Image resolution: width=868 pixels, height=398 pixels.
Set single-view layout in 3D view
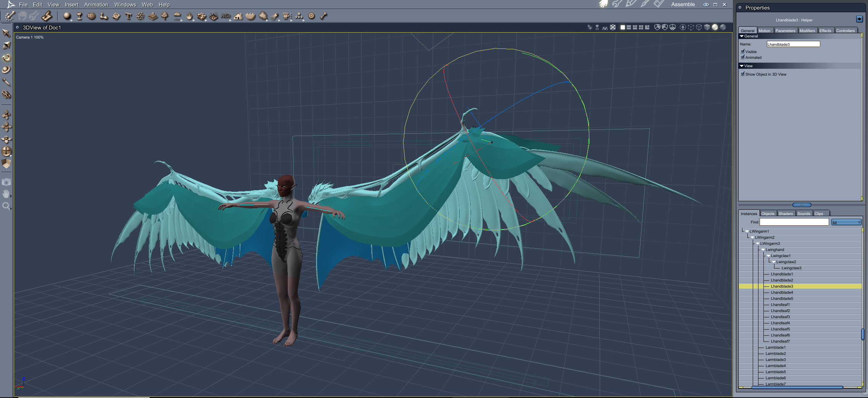tap(623, 28)
